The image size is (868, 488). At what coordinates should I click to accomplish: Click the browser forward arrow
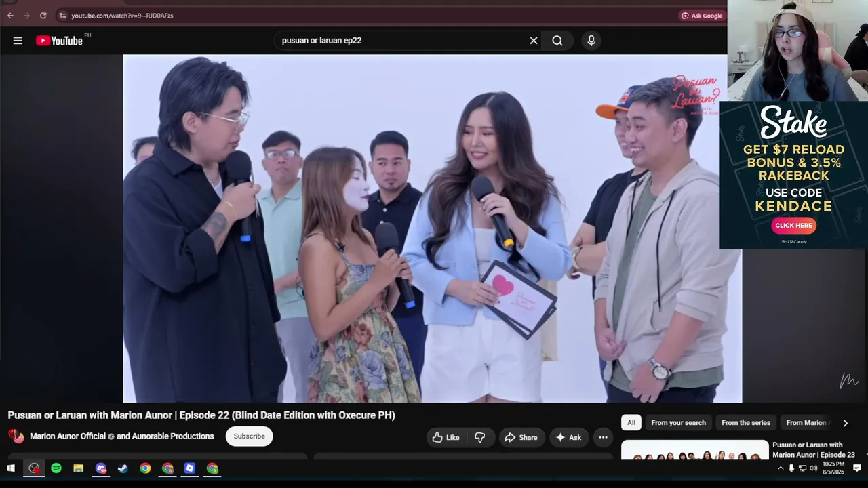26,16
